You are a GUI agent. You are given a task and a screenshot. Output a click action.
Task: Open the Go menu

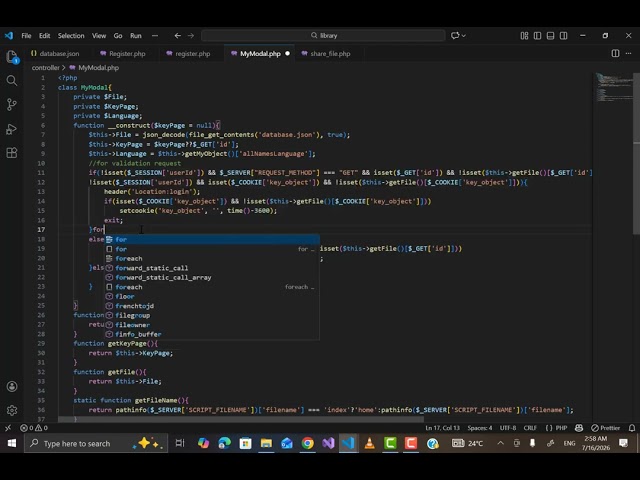[118, 36]
